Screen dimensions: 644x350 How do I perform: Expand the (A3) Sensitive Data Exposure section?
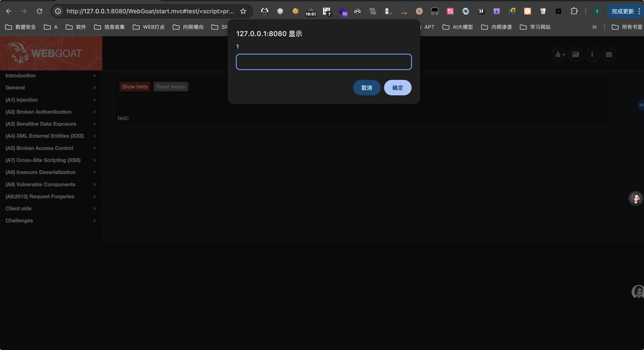[x=51, y=124]
